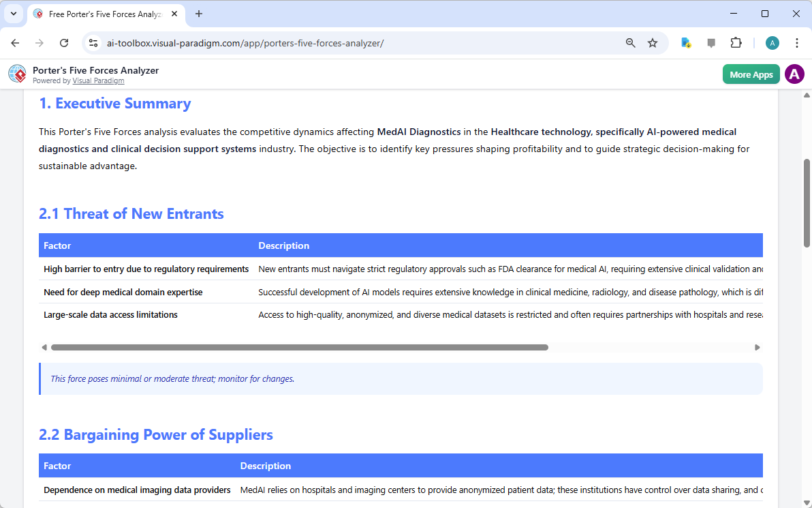
Task: Open a new browser tab
Action: (198, 14)
